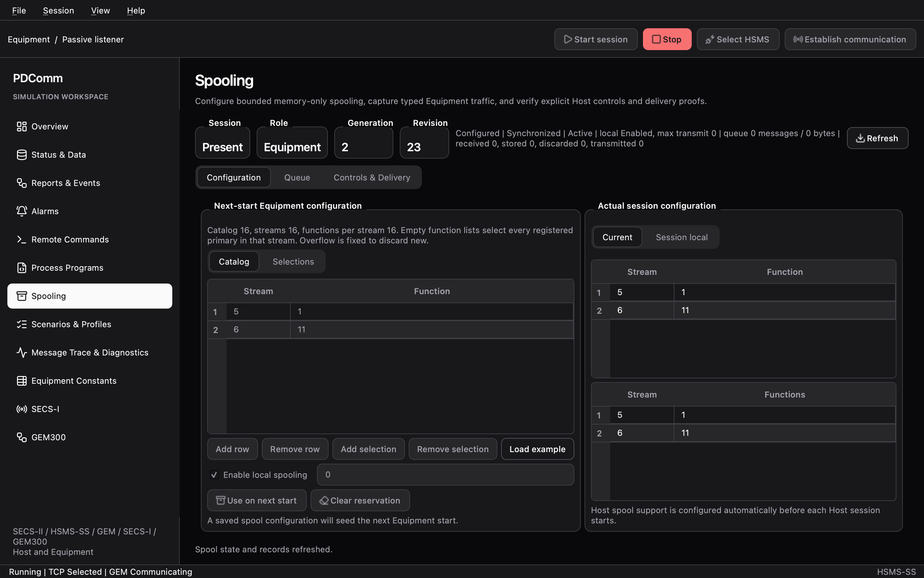Click the Passive listener breadcrumb

93,39
